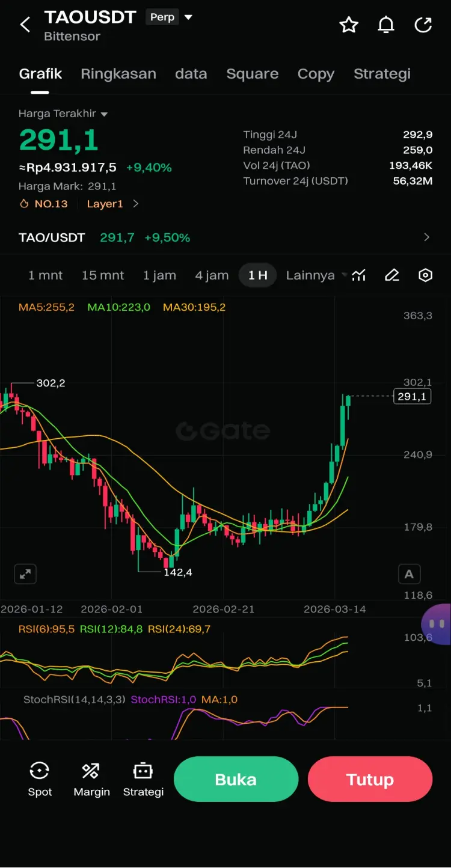
Task: Go back with the arrow icon
Action: 25,25
